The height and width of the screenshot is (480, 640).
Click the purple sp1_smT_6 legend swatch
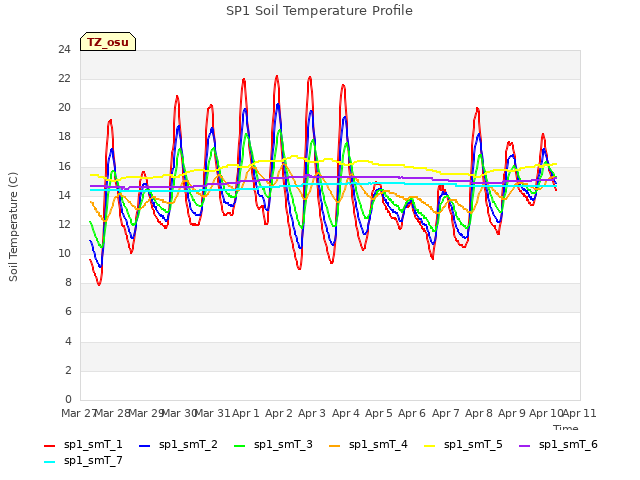(524, 446)
